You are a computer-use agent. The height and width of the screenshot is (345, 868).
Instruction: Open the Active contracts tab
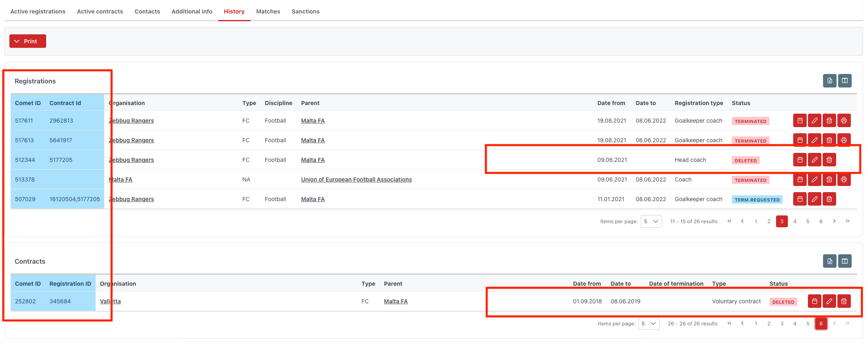click(100, 11)
